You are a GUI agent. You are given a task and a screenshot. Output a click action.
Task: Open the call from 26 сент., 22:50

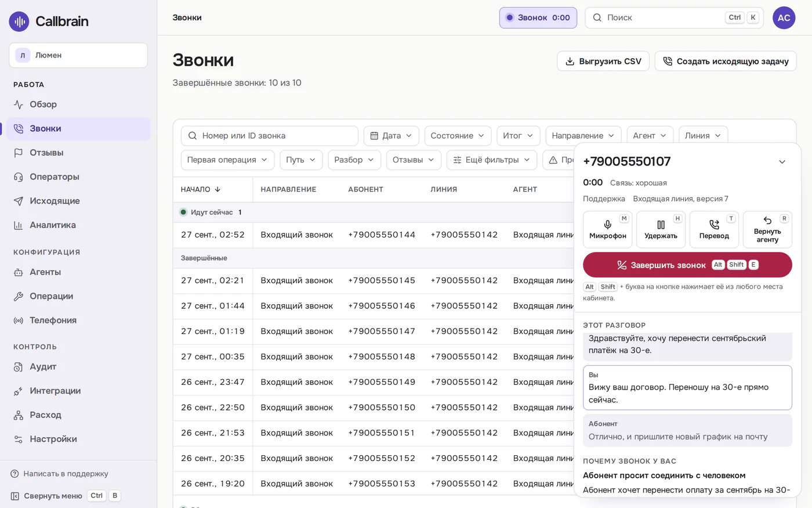tap(374, 408)
